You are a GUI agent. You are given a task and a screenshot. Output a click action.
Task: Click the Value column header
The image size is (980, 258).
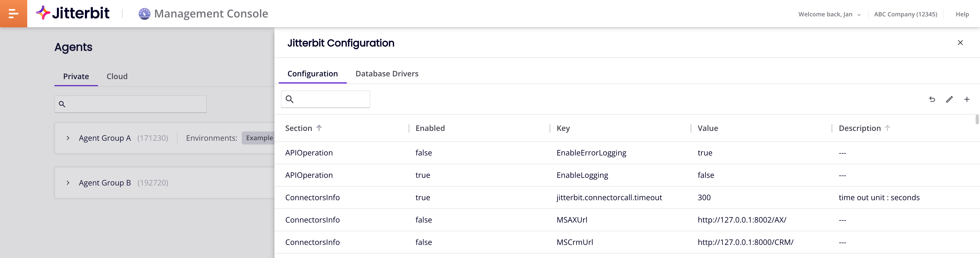pos(708,128)
